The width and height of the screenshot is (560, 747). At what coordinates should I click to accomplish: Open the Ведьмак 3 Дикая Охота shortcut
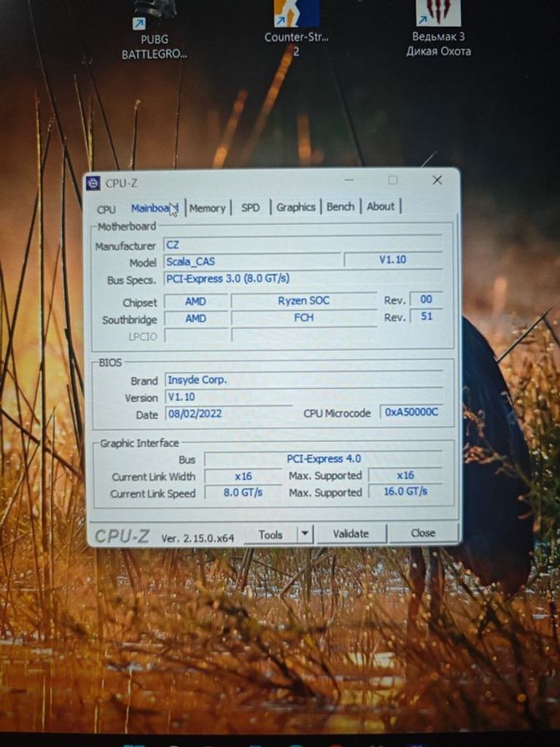pos(438,28)
